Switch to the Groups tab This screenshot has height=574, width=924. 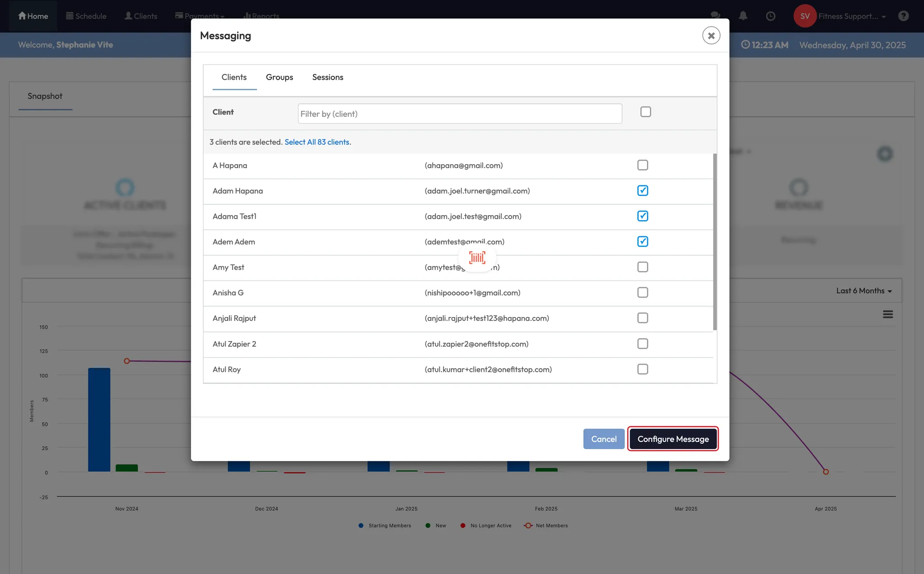[x=279, y=77]
